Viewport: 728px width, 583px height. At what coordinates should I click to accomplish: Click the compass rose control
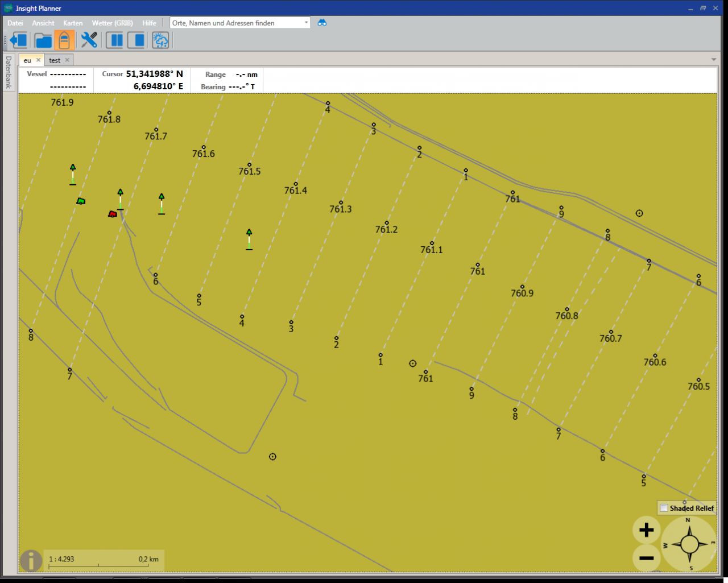tap(689, 544)
